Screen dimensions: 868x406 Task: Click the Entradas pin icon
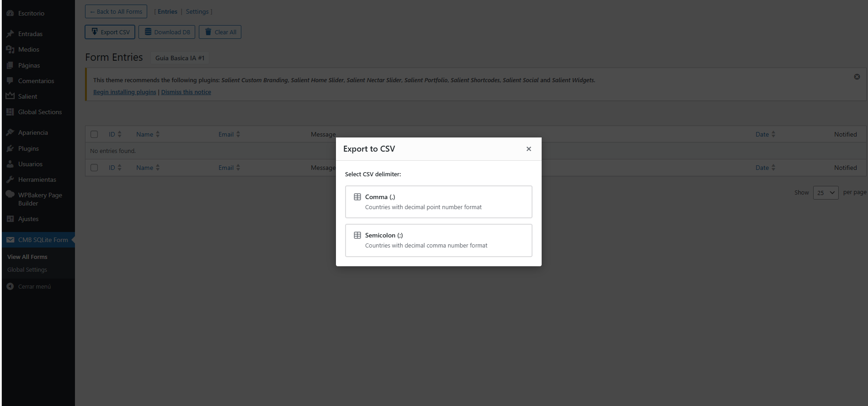pos(10,34)
